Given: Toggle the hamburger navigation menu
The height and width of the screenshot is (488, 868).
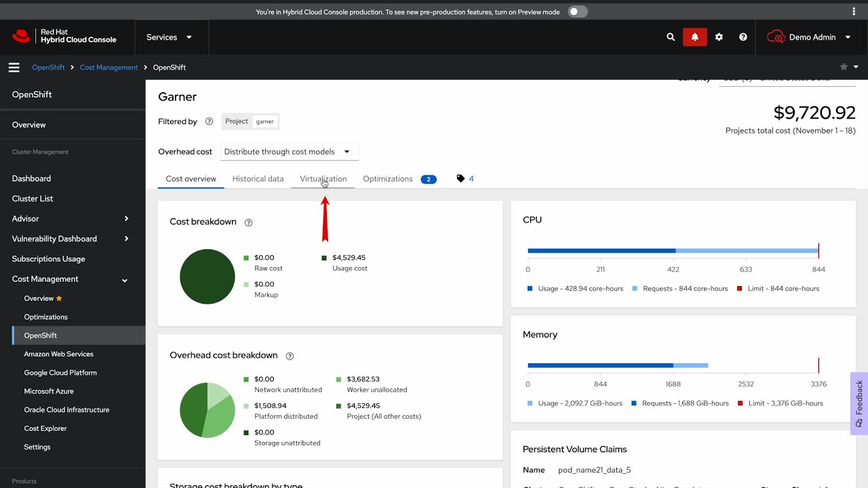Looking at the screenshot, I should [x=14, y=67].
